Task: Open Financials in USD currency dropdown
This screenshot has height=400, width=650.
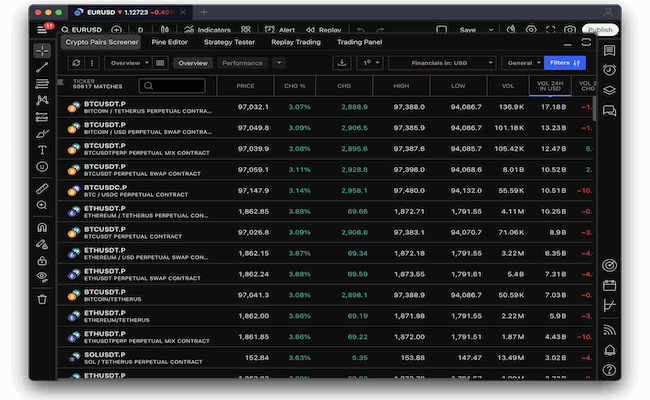Action: [442, 63]
